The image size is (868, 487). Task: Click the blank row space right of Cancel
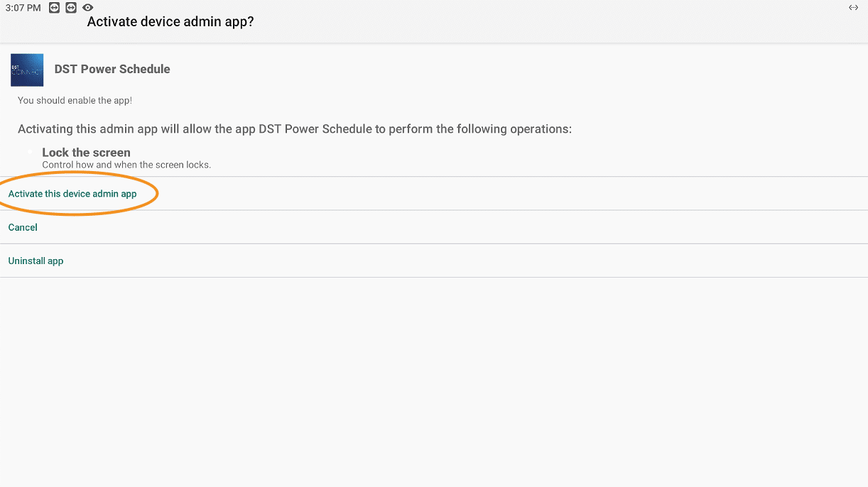click(453, 227)
